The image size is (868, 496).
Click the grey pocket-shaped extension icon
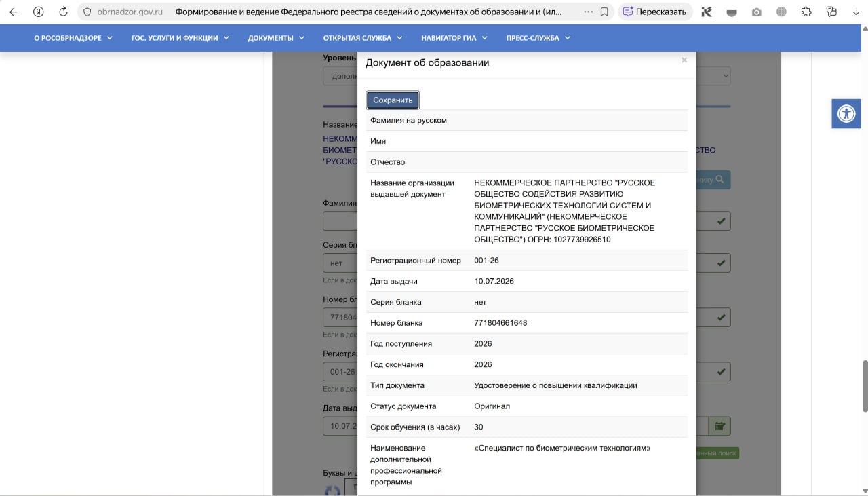732,12
